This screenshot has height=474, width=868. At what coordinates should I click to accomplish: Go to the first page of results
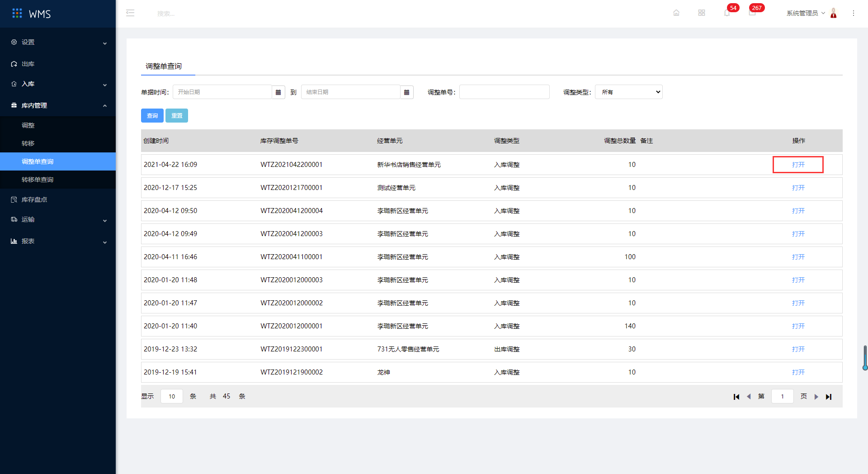[736, 397]
